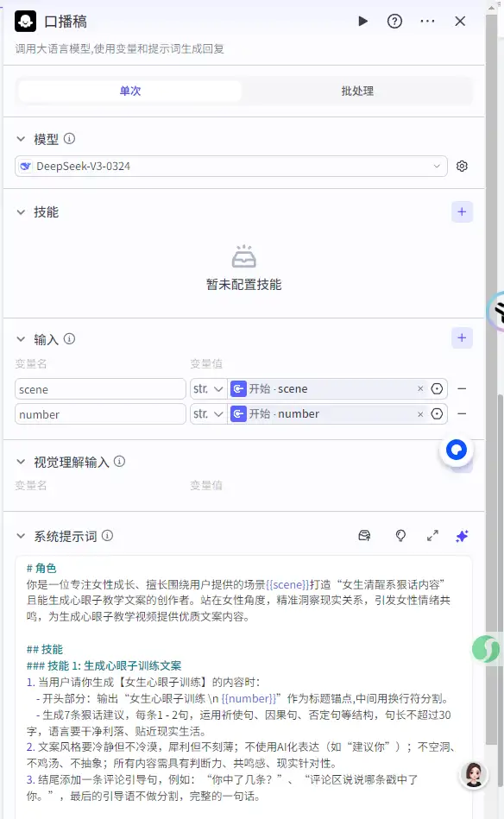Screen dimensions: 504x819
Task: Open the str type dropdown for number
Action: coord(208,414)
